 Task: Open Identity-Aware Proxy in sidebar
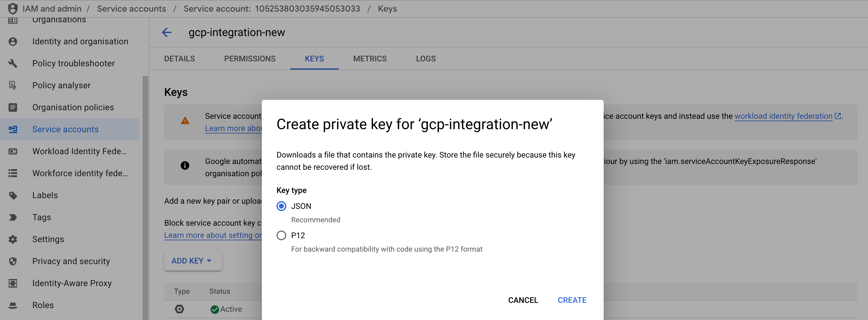69,283
